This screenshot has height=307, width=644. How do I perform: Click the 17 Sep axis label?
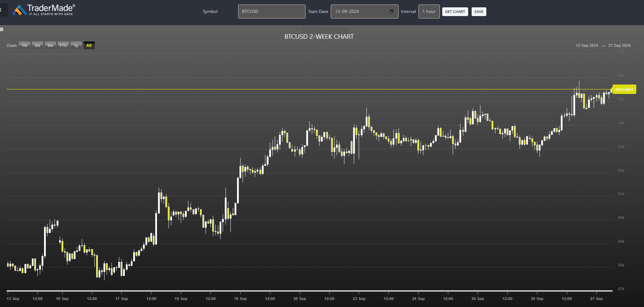(122, 299)
